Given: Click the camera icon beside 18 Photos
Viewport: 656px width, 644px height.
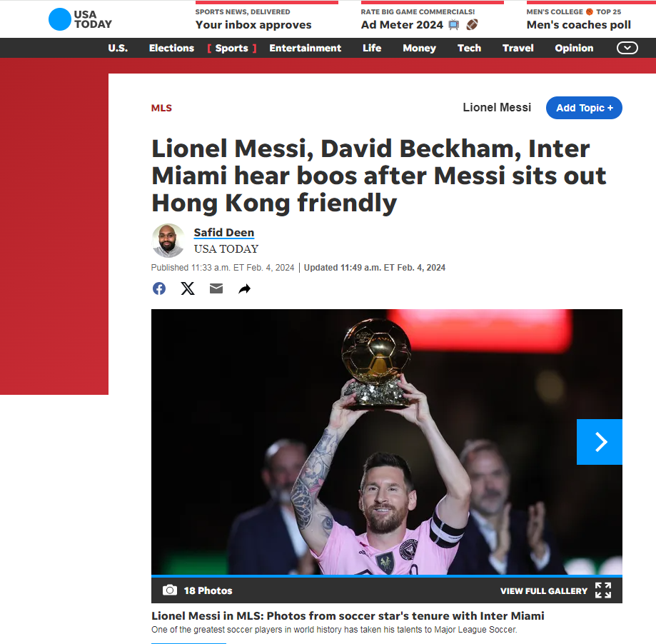Looking at the screenshot, I should pyautogui.click(x=169, y=590).
